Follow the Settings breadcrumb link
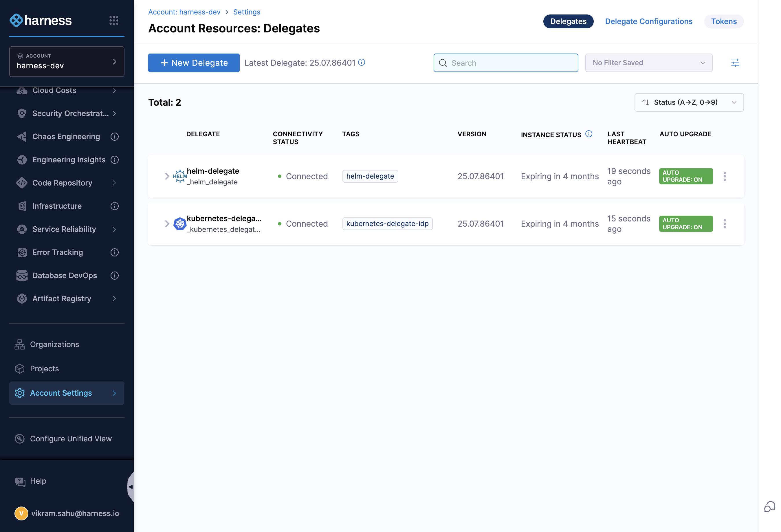 point(247,12)
